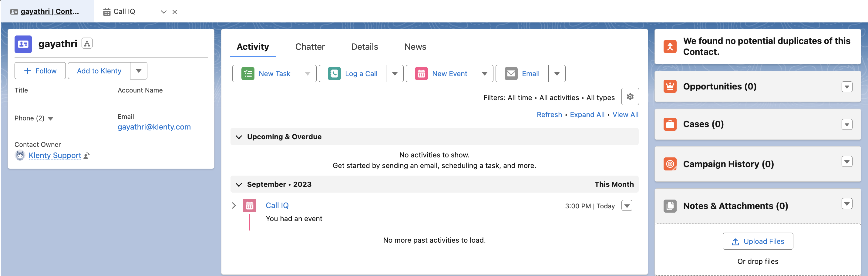Click the Call IQ event calendar icon
The image size is (868, 276).
tap(250, 206)
